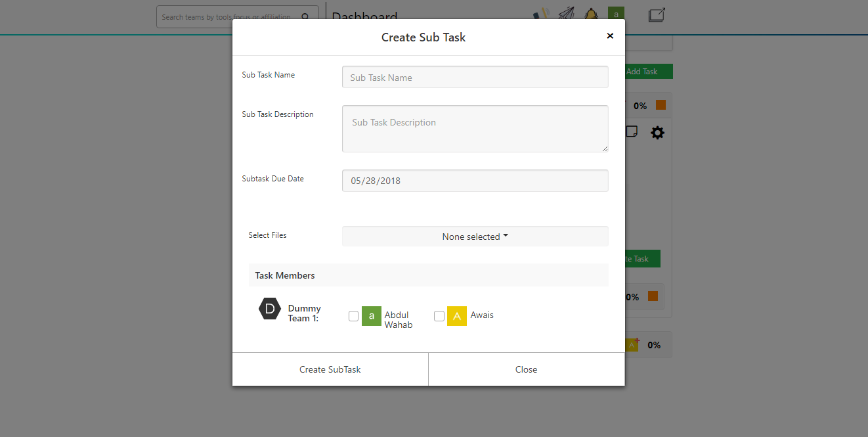Screen dimensions: 868x437
Task: Open the Subtask Due Date picker field
Action: (x=475, y=181)
